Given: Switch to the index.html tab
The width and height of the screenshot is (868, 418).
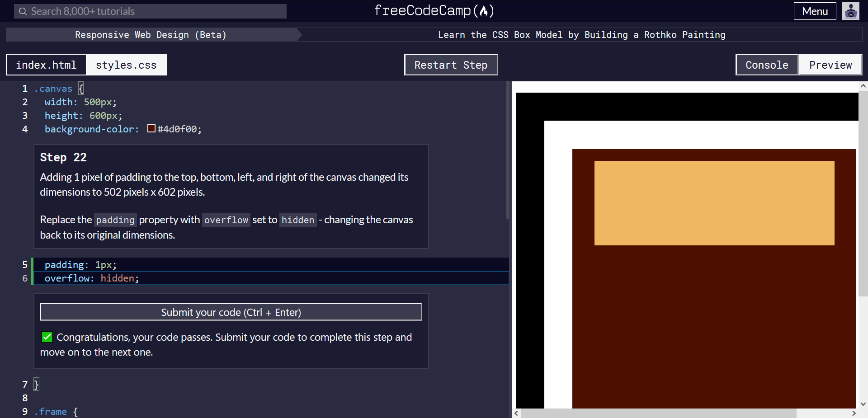Looking at the screenshot, I should (46, 65).
